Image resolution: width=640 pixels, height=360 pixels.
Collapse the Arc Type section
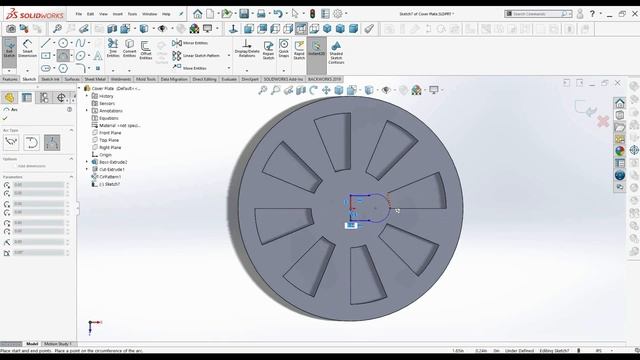point(71,130)
